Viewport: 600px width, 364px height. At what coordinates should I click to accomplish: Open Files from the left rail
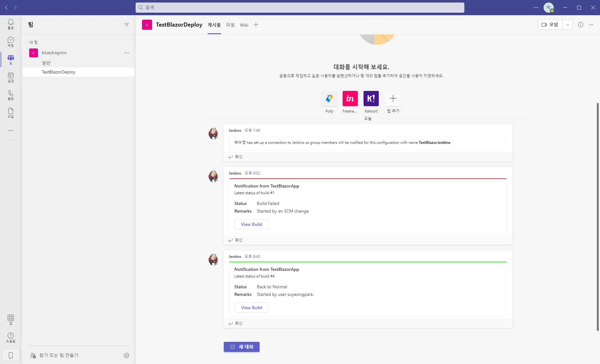[11, 113]
